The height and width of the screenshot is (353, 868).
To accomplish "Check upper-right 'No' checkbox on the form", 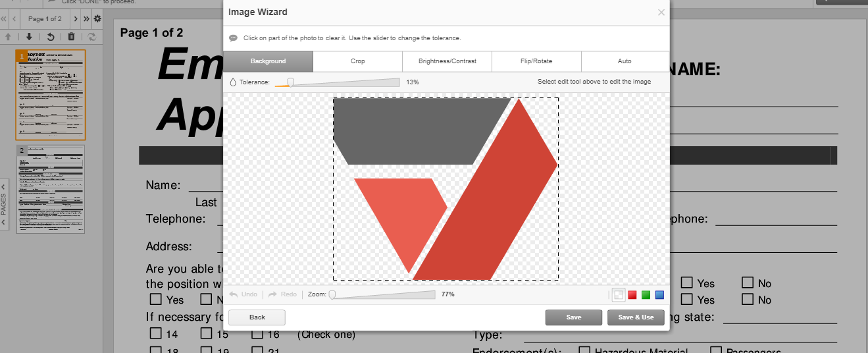I will [748, 283].
